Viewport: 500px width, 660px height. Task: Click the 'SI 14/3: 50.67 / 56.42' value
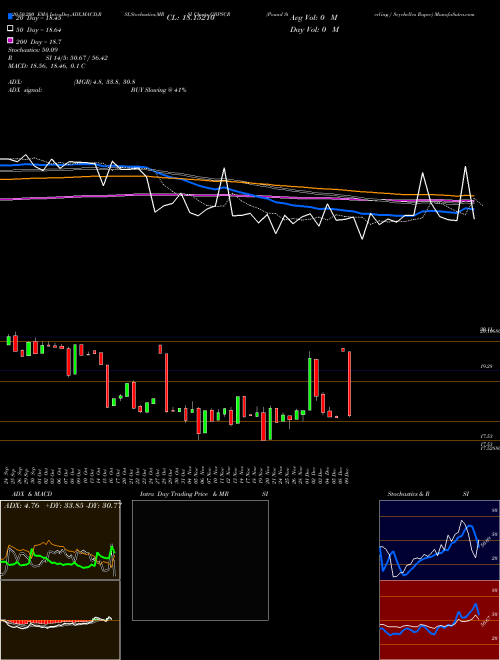coord(77,58)
